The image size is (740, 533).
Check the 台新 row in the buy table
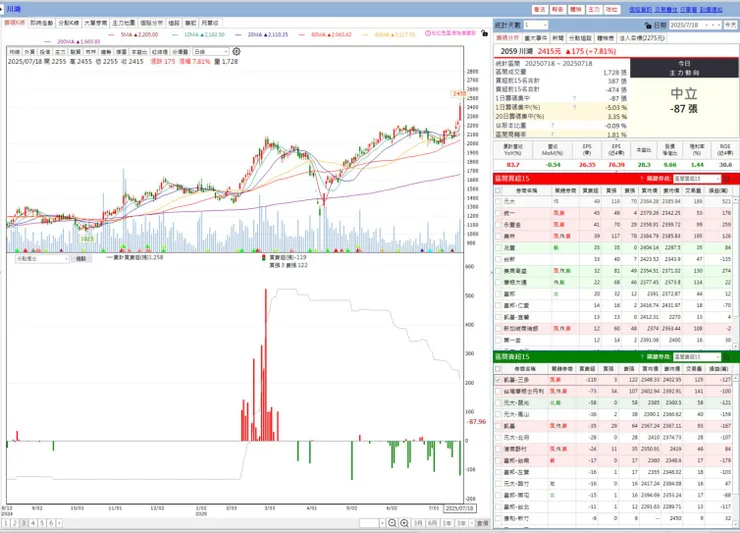click(x=498, y=259)
